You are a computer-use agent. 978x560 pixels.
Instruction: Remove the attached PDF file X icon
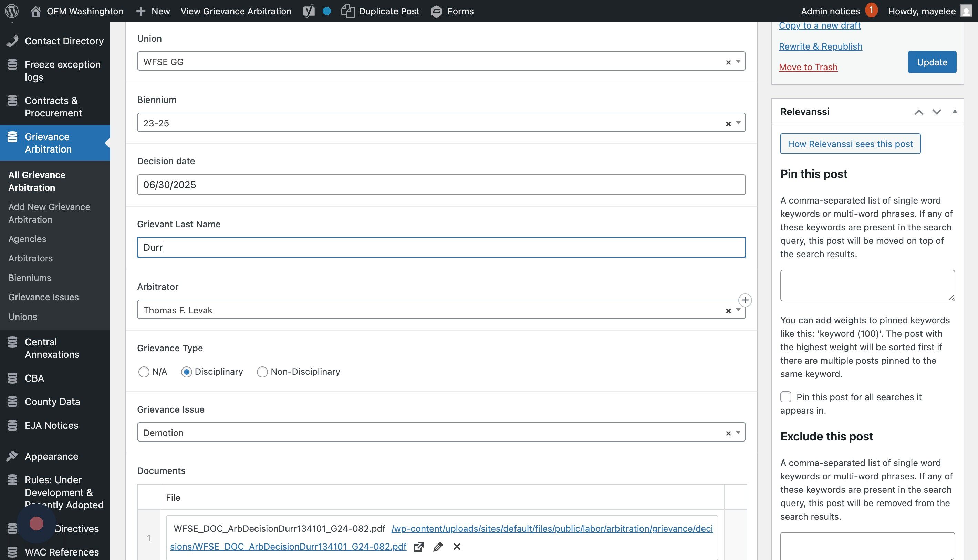457,547
